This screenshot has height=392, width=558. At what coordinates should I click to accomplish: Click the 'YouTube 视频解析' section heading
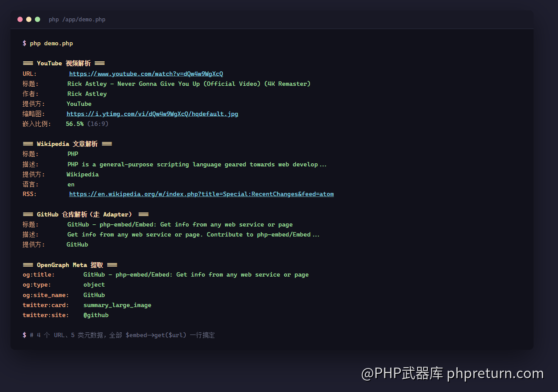[64, 64]
